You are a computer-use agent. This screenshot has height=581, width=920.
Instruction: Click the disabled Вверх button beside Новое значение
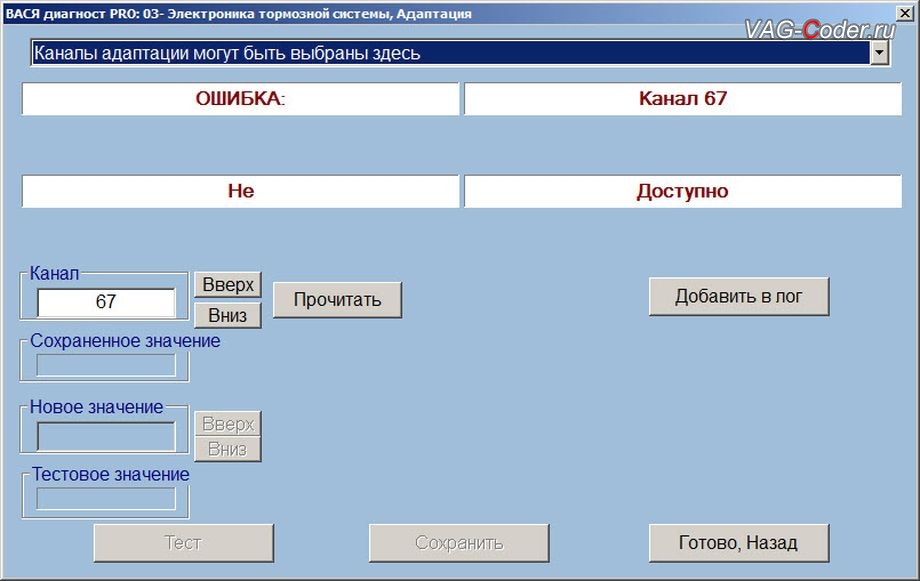pos(228,424)
